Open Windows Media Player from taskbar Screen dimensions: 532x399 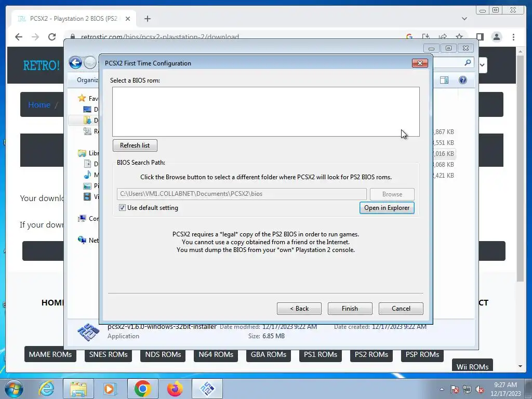point(110,389)
